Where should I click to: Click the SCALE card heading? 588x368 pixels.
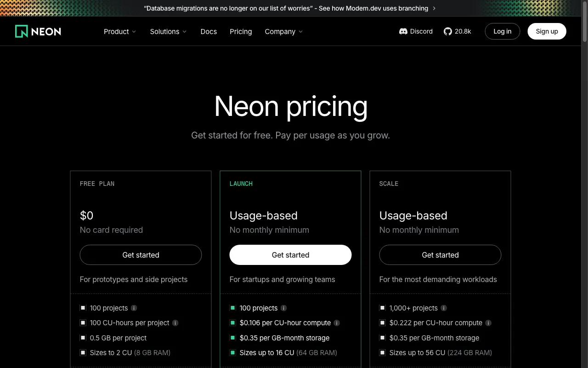(389, 184)
